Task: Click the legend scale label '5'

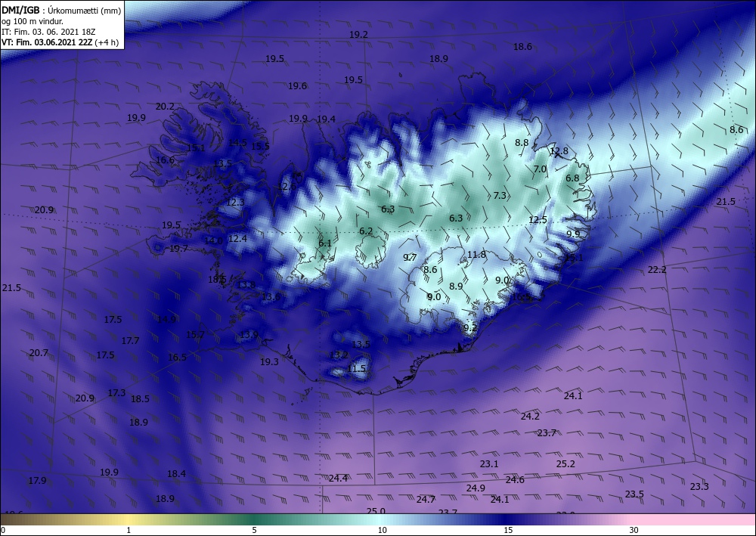Action: tap(255, 531)
